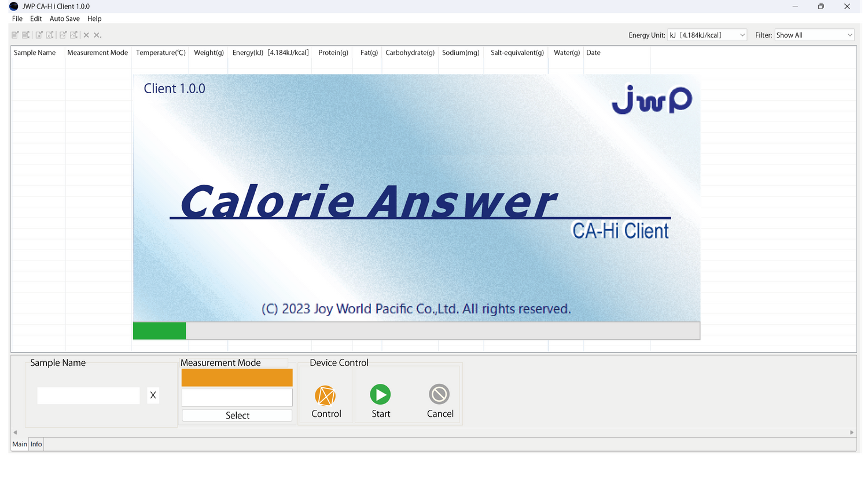The image size is (868, 484).
Task: Click the Fat(g) column header
Action: click(x=369, y=53)
